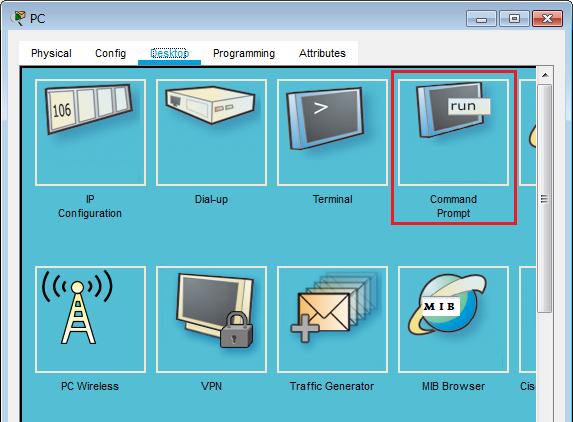Launch the Dial-up modem icon
573x422 pixels.
coord(211,132)
